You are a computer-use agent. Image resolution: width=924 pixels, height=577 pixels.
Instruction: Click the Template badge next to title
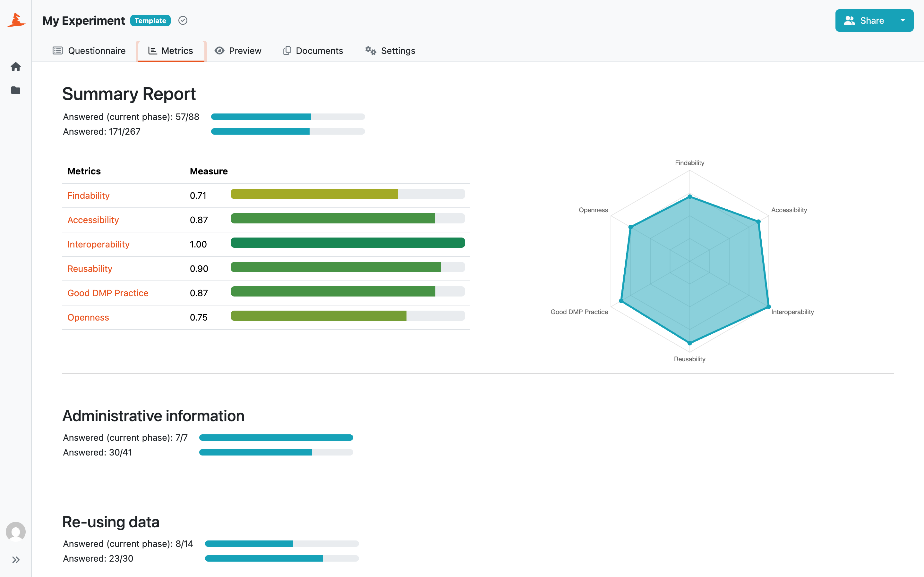pyautogui.click(x=150, y=21)
